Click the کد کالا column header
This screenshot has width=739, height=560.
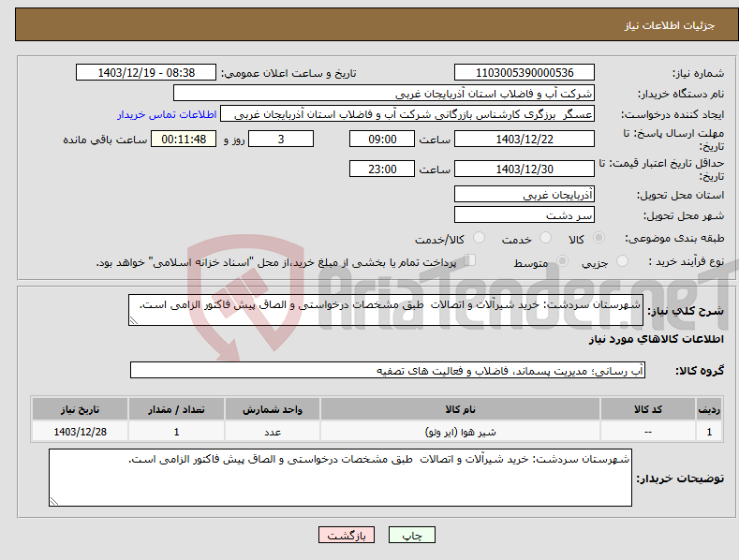point(648,409)
